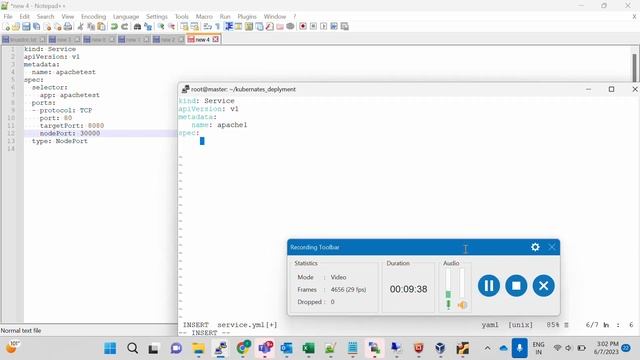
Task: Click the Notepad++ vertical scrollbar
Action: [634, 67]
